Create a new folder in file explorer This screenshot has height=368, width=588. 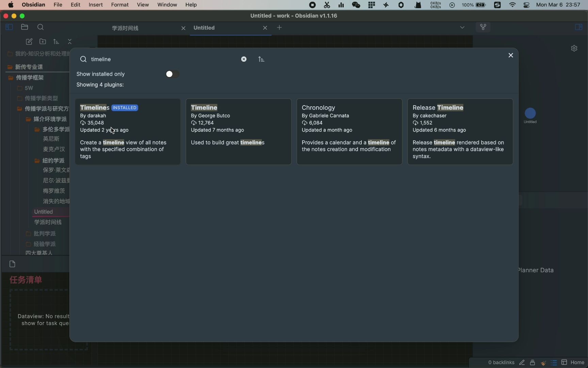tap(43, 42)
